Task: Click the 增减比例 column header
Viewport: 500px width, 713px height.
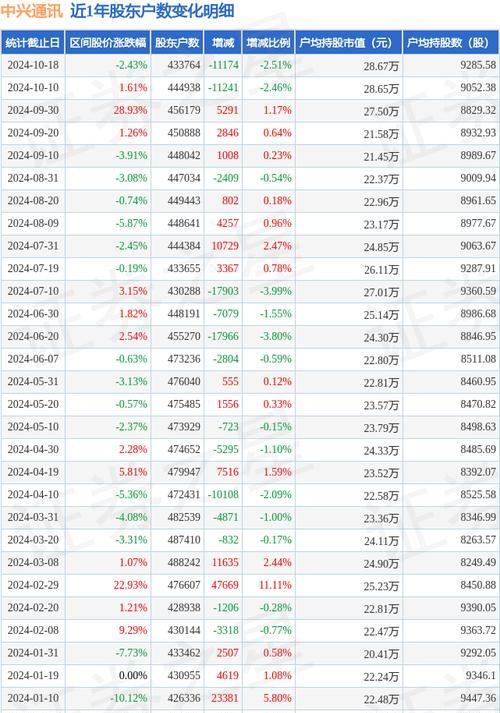Action: 268,43
